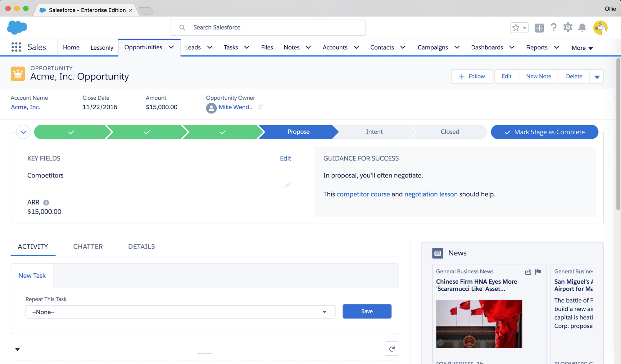This screenshot has width=621, height=364.
Task: View ARR field info tooltip icon
Action: (46, 202)
